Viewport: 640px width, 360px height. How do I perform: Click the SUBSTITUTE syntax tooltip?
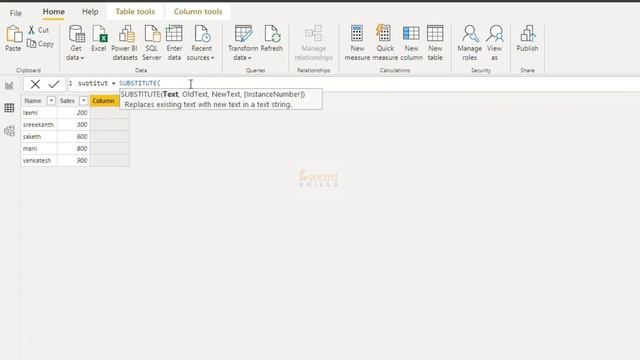(x=221, y=99)
